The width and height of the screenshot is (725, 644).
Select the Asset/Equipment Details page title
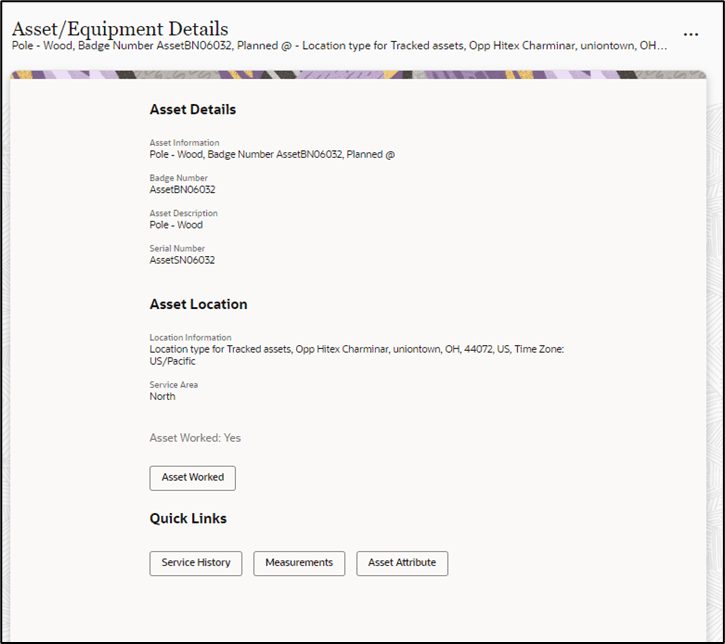click(x=120, y=29)
